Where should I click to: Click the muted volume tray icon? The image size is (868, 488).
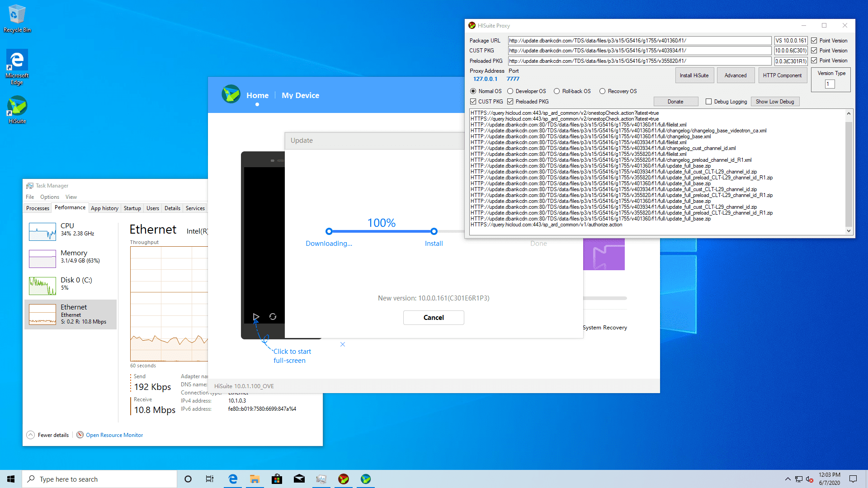[x=810, y=479]
